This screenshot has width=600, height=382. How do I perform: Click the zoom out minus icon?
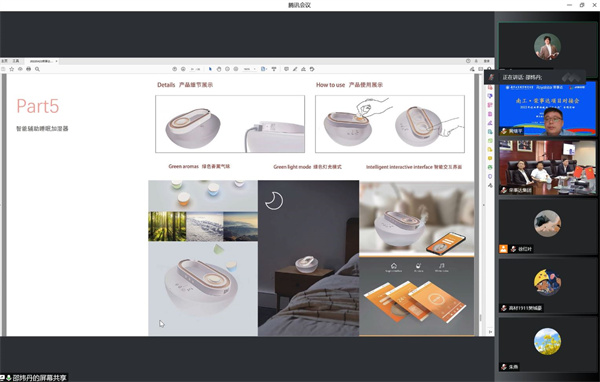click(227, 69)
